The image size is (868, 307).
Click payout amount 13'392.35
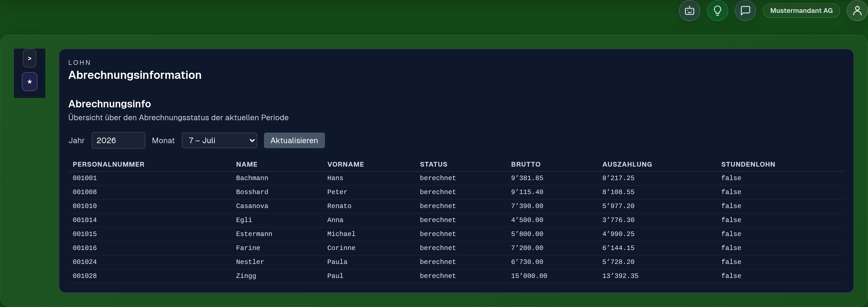tap(620, 276)
